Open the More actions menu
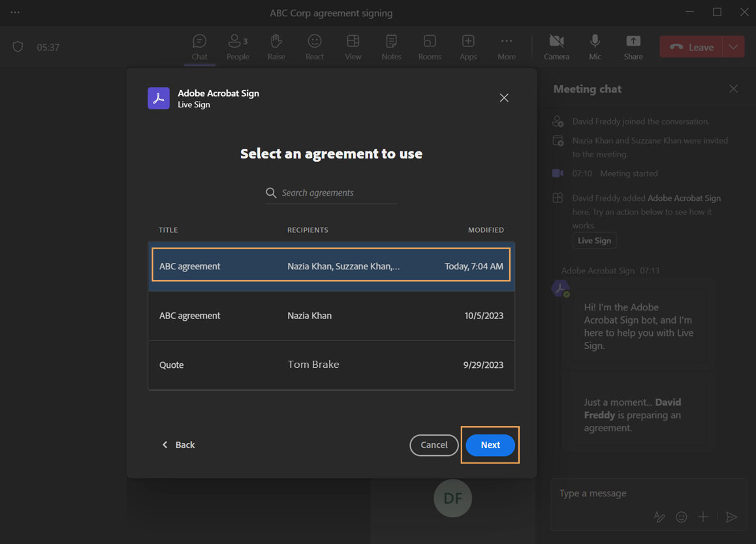This screenshot has width=756, height=544. coord(506,47)
